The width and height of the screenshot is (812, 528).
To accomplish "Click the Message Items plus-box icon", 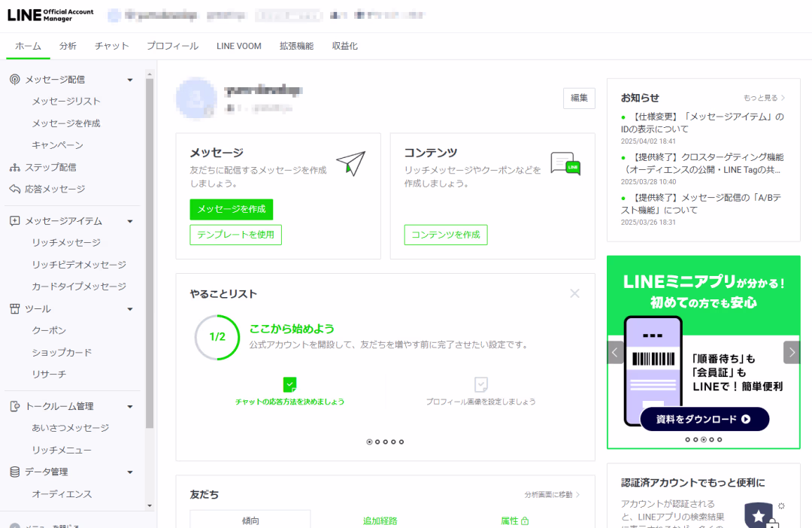I will [15, 220].
